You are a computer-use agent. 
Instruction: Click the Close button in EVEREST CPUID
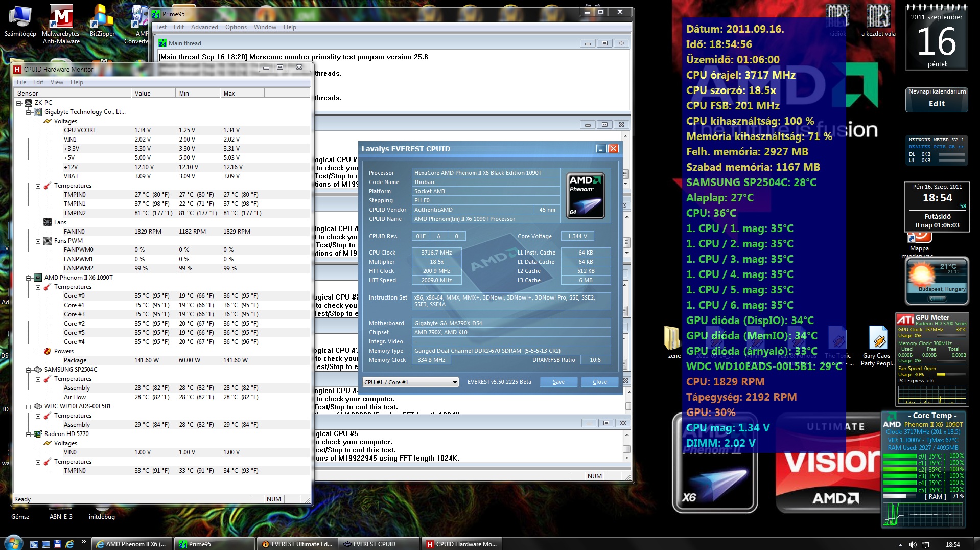point(599,382)
